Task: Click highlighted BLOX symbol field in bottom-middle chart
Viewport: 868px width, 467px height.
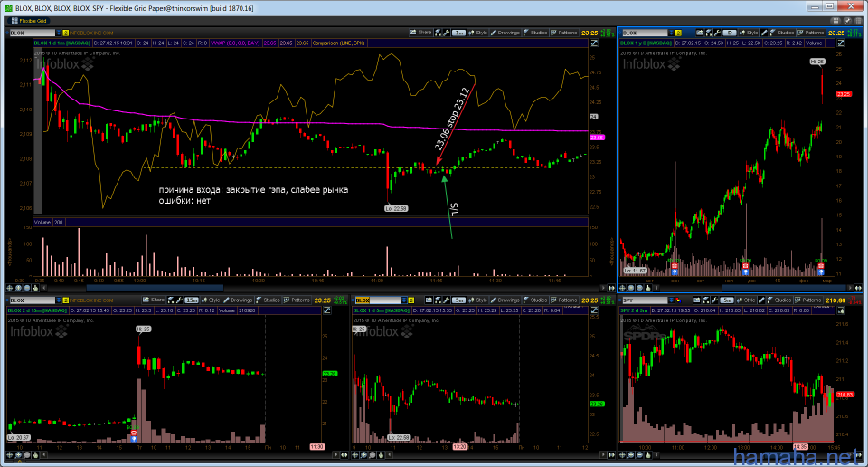Action: [x=379, y=300]
